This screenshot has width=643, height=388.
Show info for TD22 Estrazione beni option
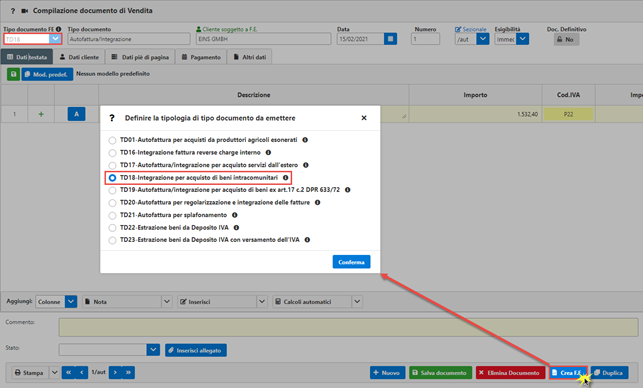click(x=236, y=228)
